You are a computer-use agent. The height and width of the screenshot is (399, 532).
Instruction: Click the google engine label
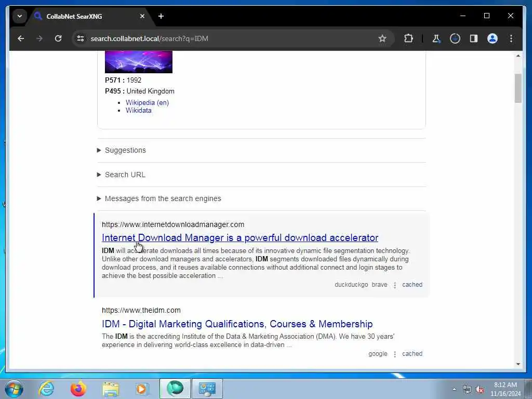coord(378,354)
